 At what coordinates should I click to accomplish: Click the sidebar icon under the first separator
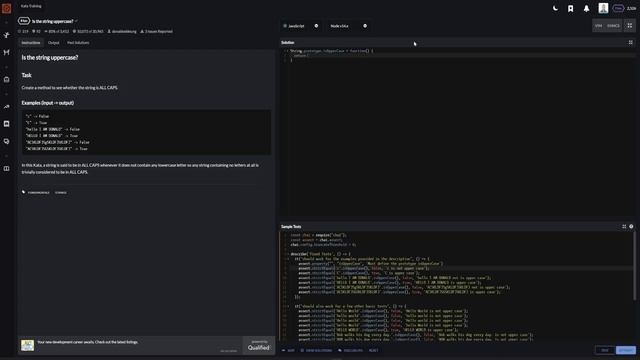coord(7,79)
